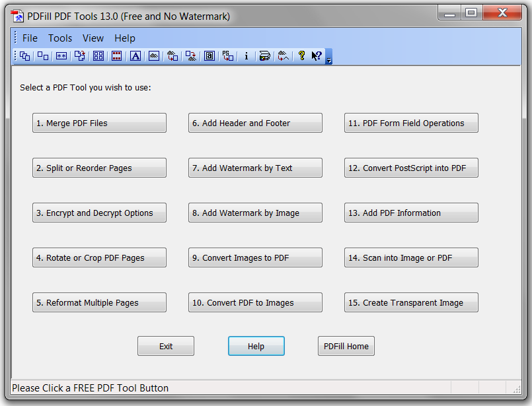Click the Scan into Image toolbar icon
532x406 pixels.
264,56
